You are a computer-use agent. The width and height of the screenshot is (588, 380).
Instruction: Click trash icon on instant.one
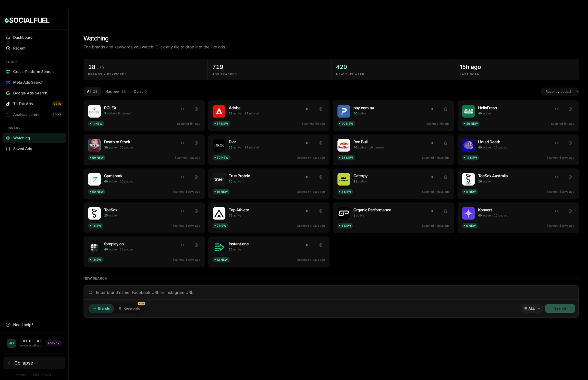point(321,245)
